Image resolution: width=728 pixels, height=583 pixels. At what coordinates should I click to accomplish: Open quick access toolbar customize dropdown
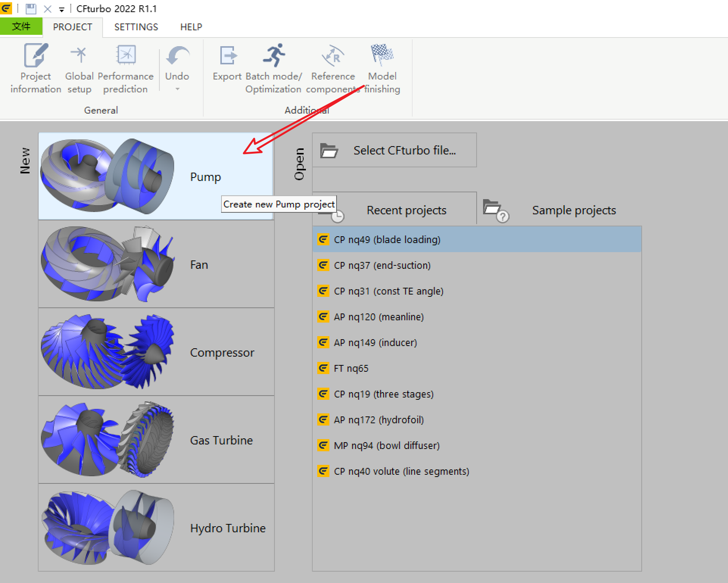tap(62, 9)
